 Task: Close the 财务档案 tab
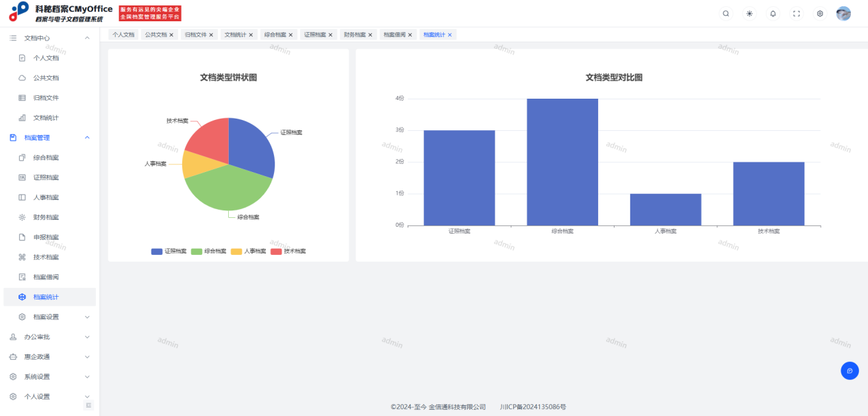click(370, 34)
